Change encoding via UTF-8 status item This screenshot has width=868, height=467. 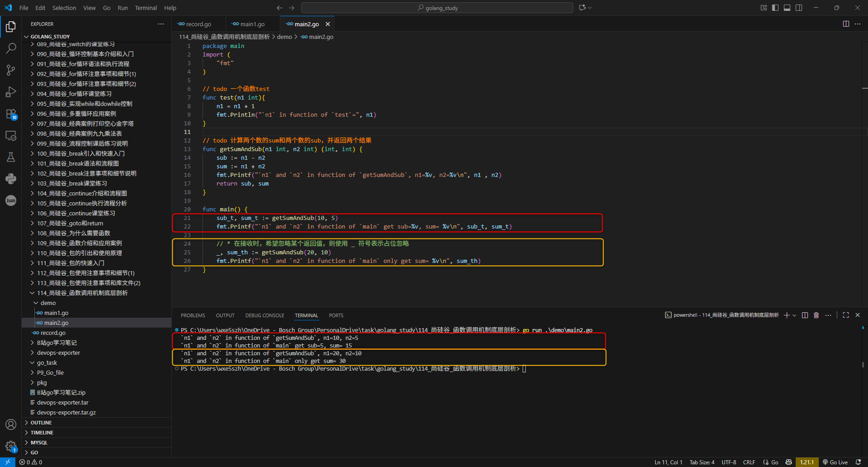point(729,462)
